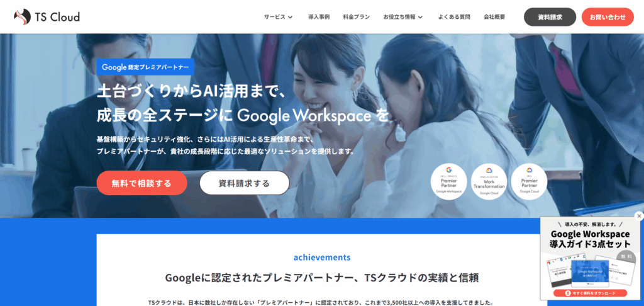
Task: Click the dark 資料請求 header button
Action: pos(550,17)
